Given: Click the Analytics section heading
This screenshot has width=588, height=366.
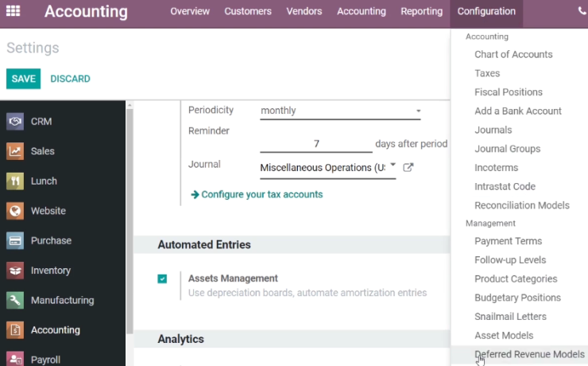Looking at the screenshot, I should tap(180, 339).
